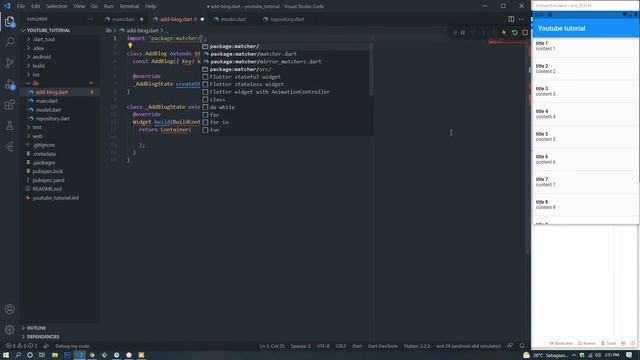The image size is (640, 360).
Task: Trigger Hot Reload lightning icon
Action: 504,32
